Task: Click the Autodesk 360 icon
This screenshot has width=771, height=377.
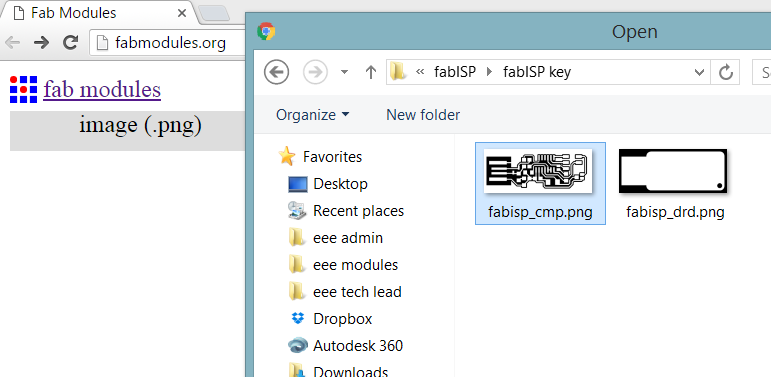Action: click(x=298, y=346)
